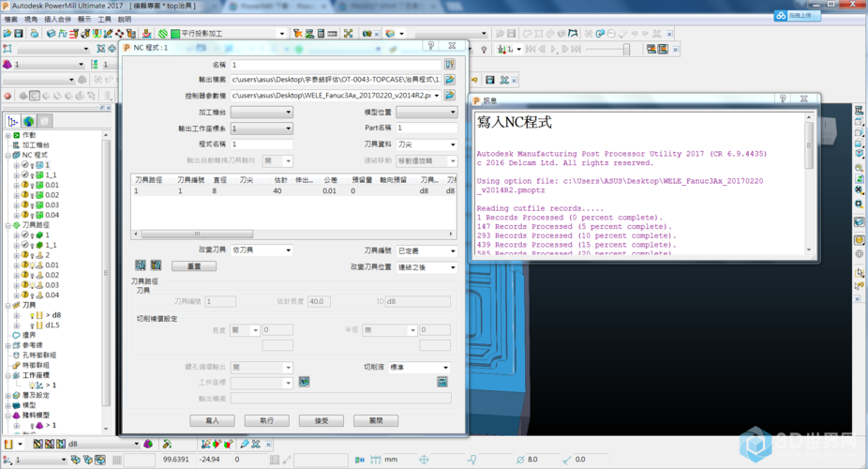Collapse the 刀具路徑 tree node
This screenshot has height=469, width=868.
7,225
